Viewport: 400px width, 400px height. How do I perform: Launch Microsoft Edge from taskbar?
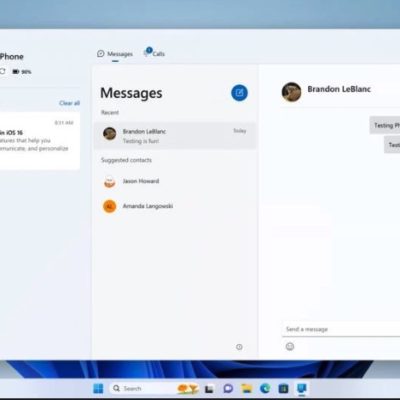tap(265, 388)
